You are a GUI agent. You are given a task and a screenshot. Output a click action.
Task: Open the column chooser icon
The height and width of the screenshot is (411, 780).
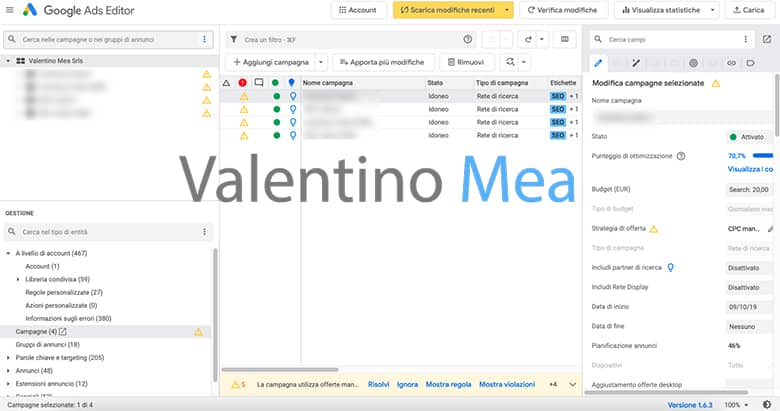[x=565, y=39]
